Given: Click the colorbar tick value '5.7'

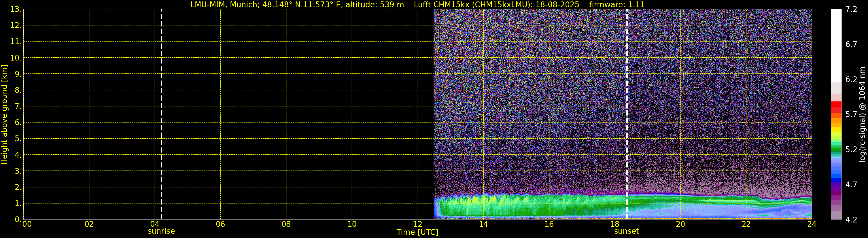Looking at the screenshot, I should coord(851,114).
